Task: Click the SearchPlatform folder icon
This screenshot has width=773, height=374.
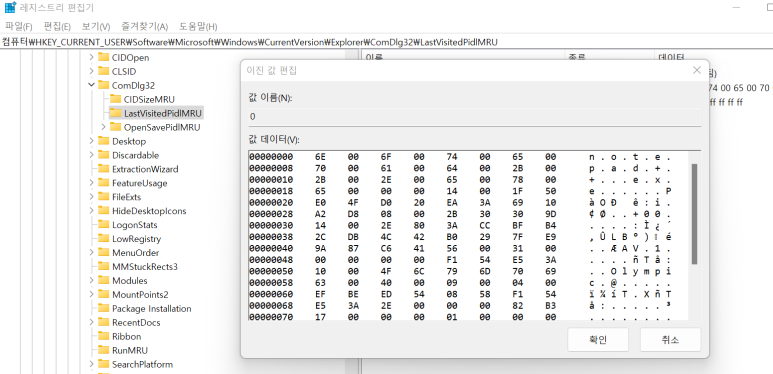Action: (103, 364)
